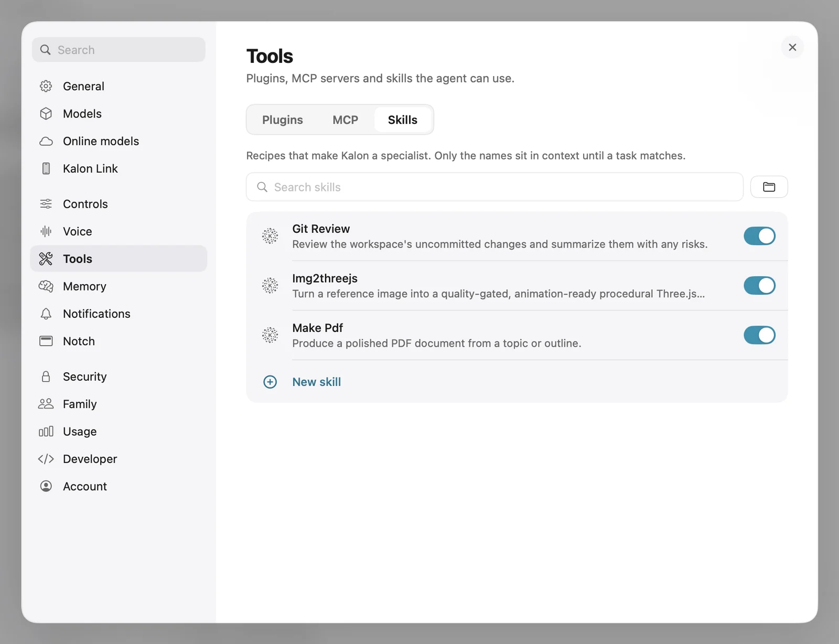Click the Search skills input field
Viewport: 839px width, 644px height.
pos(494,187)
